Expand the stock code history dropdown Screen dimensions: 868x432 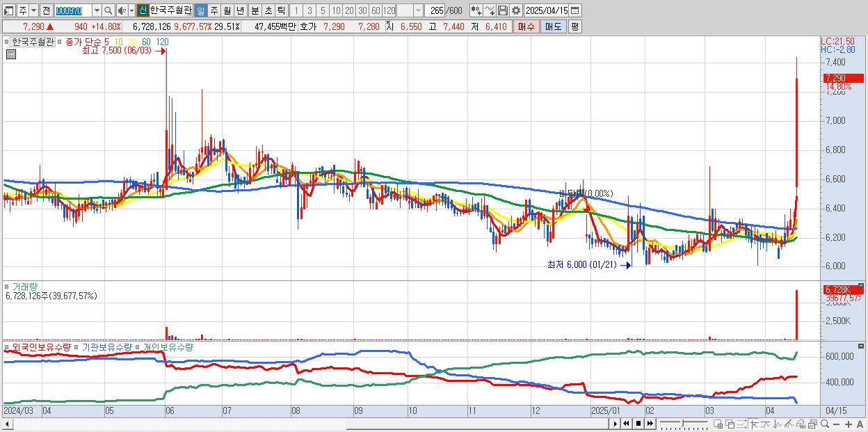[x=97, y=10]
